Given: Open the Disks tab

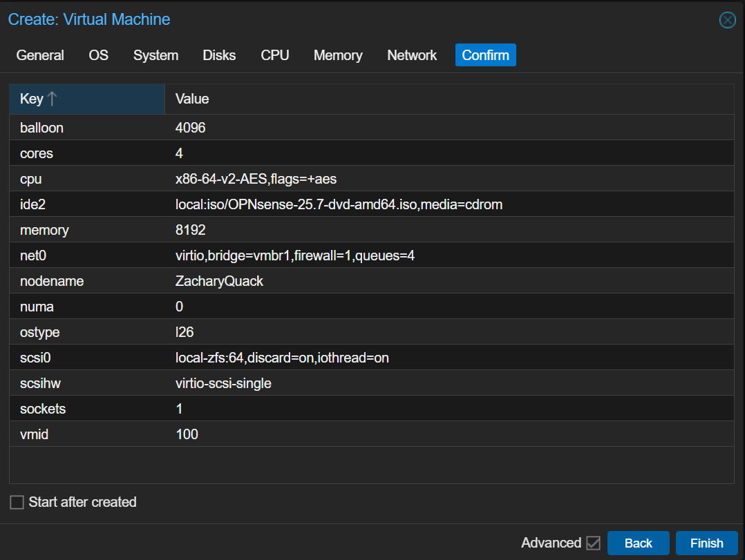Looking at the screenshot, I should pyautogui.click(x=219, y=55).
